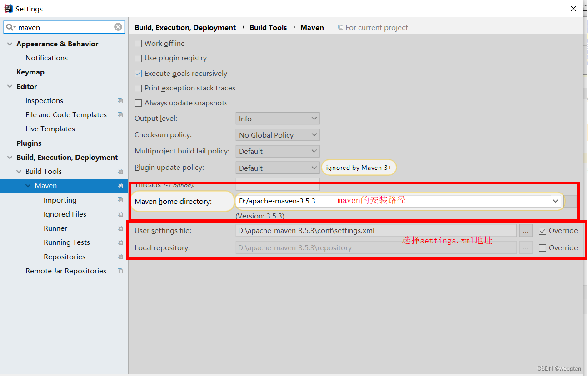The image size is (588, 376).
Task: Open Multiproject build fail policy dropdown
Action: 278,151
